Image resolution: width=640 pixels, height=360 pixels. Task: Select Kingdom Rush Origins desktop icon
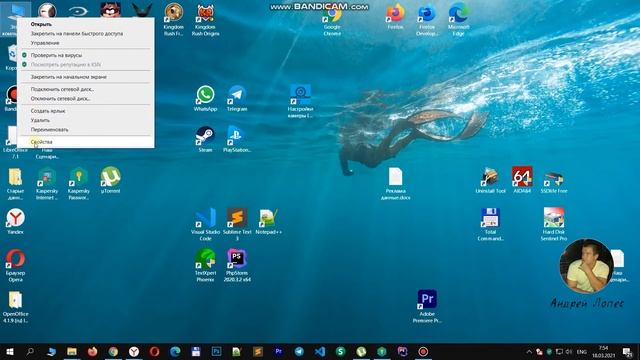[205, 20]
